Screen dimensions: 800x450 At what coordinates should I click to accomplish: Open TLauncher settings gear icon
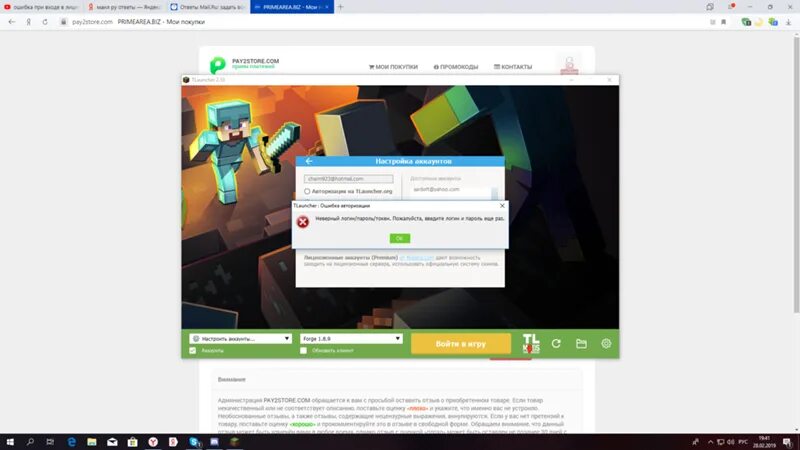(x=606, y=343)
